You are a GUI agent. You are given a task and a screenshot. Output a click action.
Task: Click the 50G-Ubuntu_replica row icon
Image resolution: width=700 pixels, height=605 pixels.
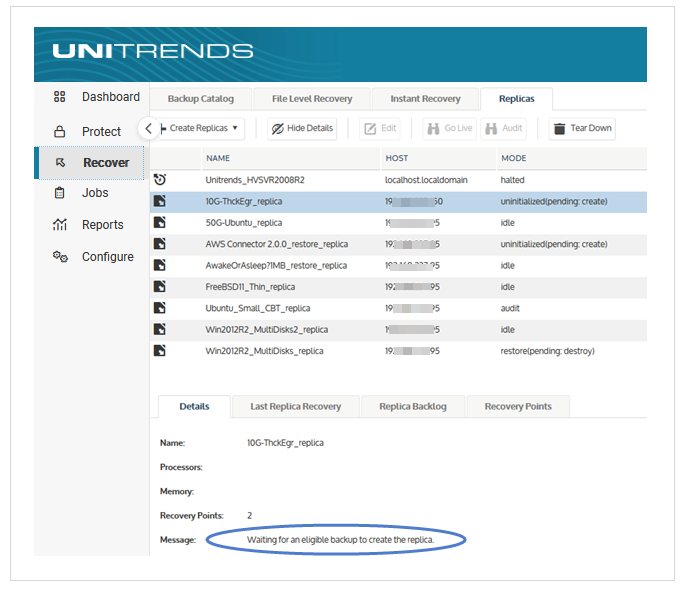[x=160, y=222]
